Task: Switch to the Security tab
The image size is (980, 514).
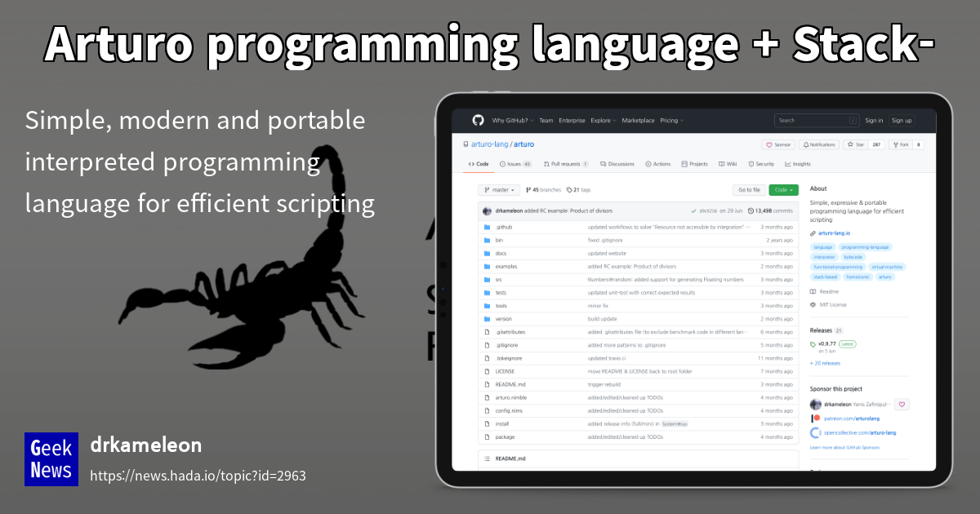Action: tap(760, 164)
